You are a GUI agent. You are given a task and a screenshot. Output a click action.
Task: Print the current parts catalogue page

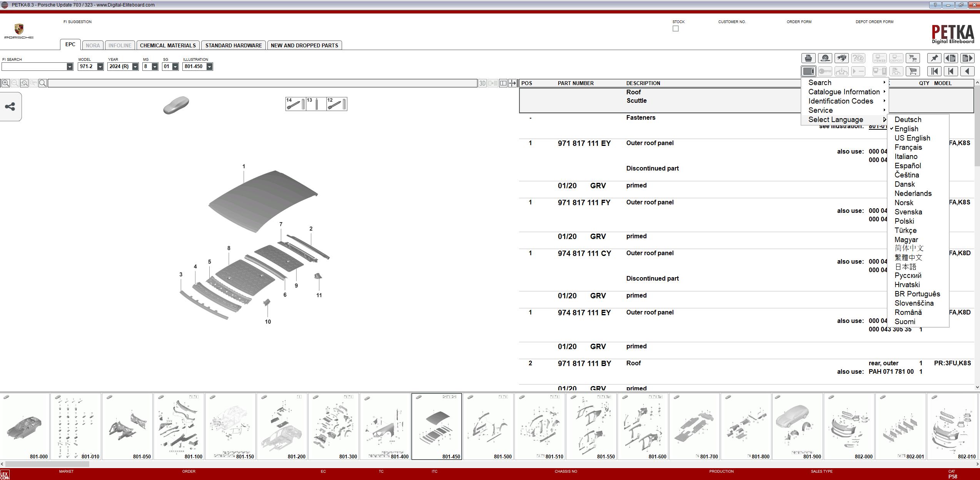pyautogui.click(x=808, y=58)
